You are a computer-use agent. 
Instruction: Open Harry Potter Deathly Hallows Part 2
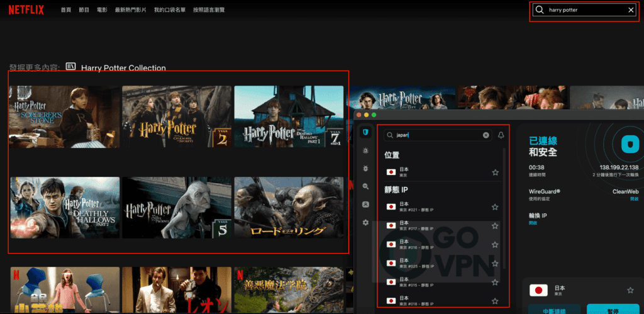pyautogui.click(x=65, y=208)
